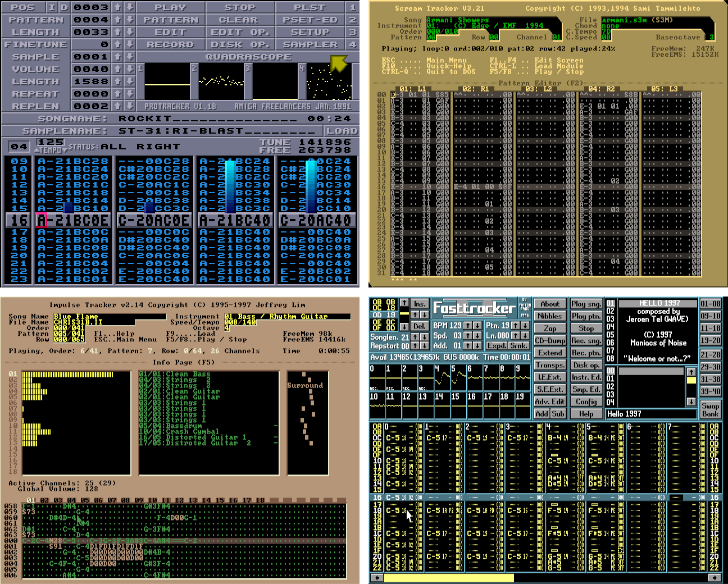Screen dimensions: 728x584
Task: Decrease POS value with ProTracker down arrow
Action: tap(130, 7)
